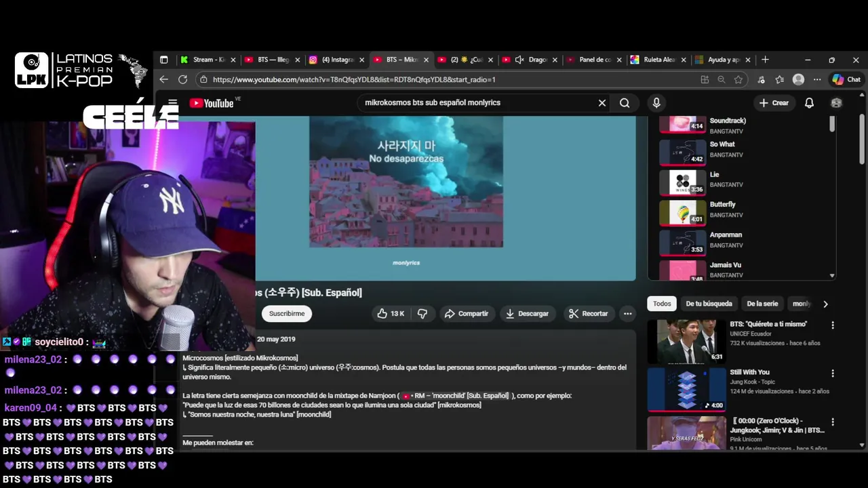The image size is (868, 488).
Task: Open the YouTube notifications bell
Action: (x=809, y=103)
